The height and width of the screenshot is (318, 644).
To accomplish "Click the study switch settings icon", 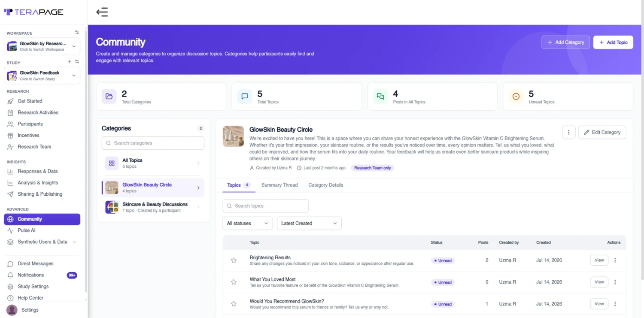I will coord(77,62).
